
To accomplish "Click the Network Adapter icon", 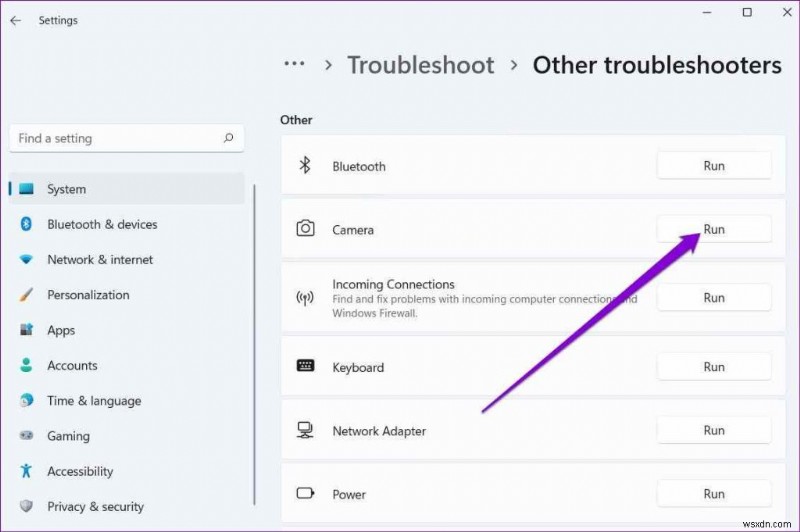I will tap(305, 430).
